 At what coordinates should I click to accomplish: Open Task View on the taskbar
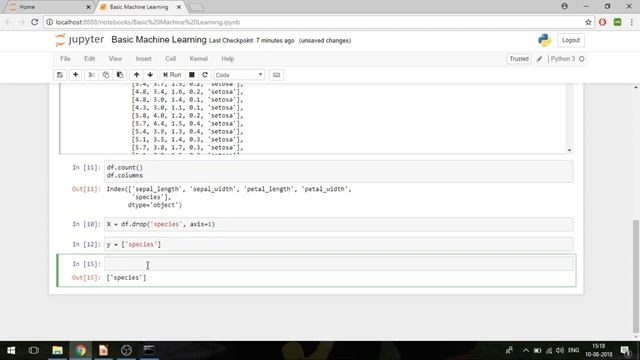pos(34,350)
